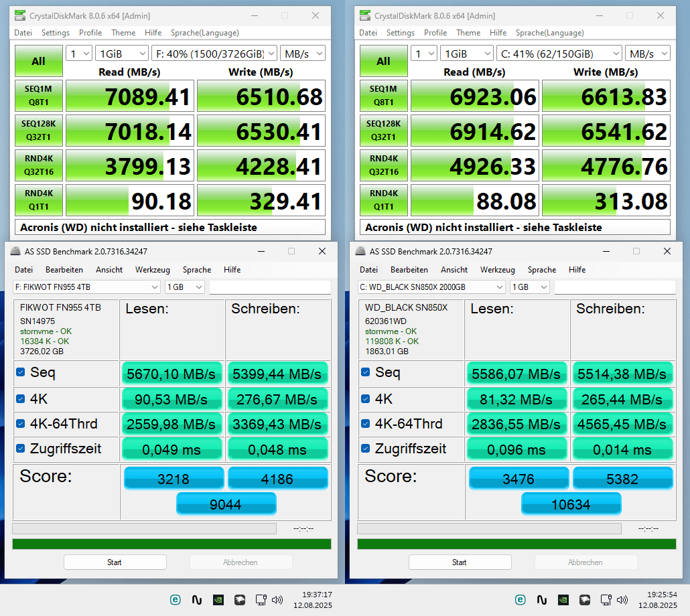The width and height of the screenshot is (690, 616).
Task: Open the NVIDIA icon in right taskbar tray
Action: pyautogui.click(x=563, y=600)
